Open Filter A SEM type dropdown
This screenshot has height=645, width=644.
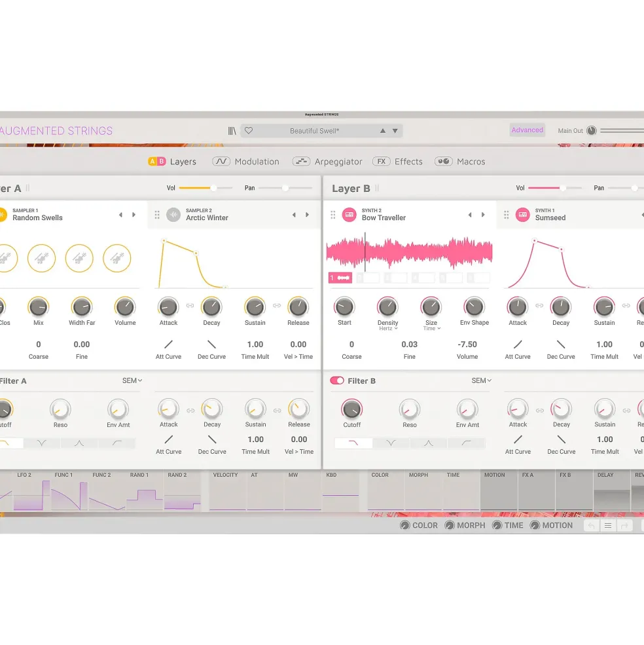tap(132, 380)
